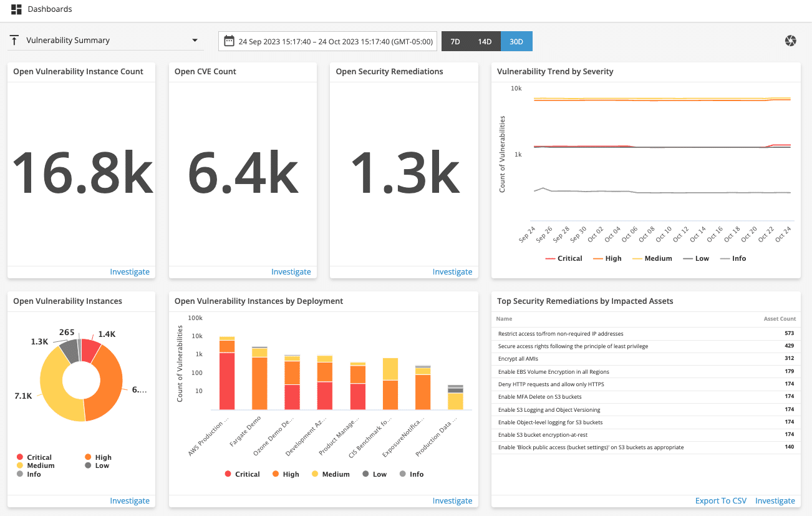Screen dimensions: 812x516
Task: Select the 30D time range
Action: click(x=516, y=41)
